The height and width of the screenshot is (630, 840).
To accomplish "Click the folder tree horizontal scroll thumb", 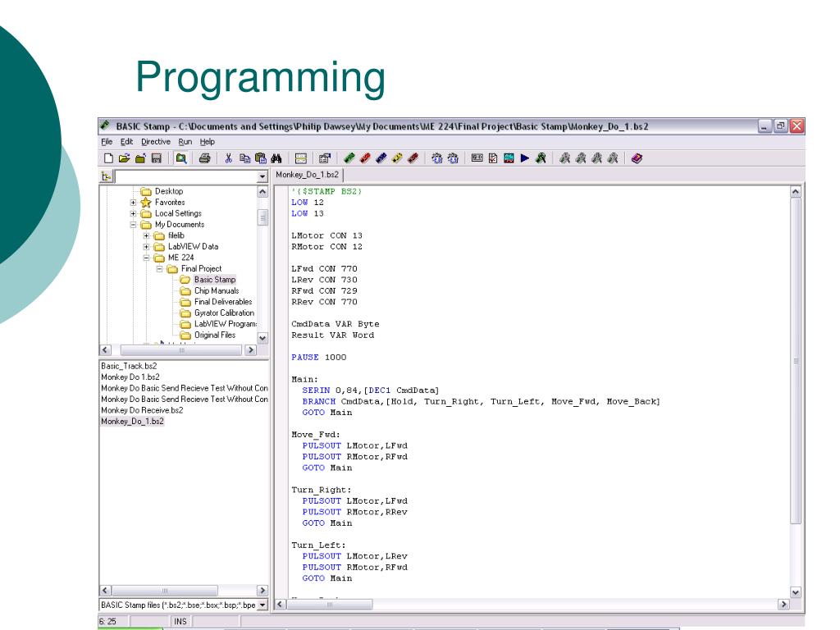I will click(x=181, y=349).
